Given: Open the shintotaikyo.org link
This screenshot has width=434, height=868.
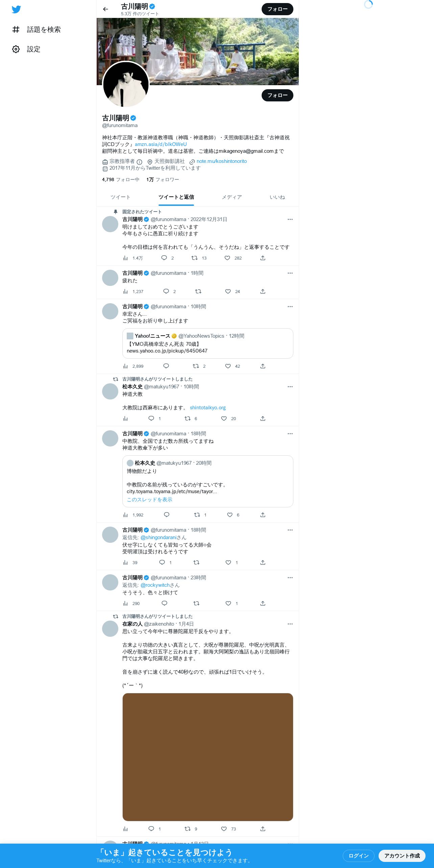Looking at the screenshot, I should [x=208, y=408].
